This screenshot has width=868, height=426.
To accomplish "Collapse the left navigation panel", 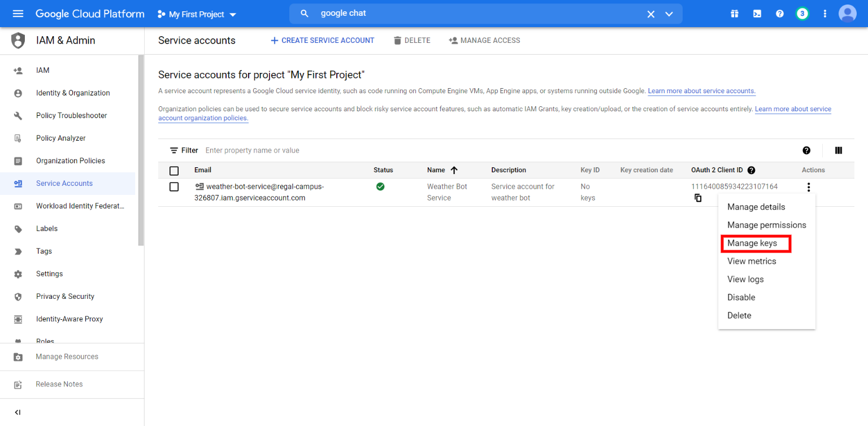I will [18, 412].
